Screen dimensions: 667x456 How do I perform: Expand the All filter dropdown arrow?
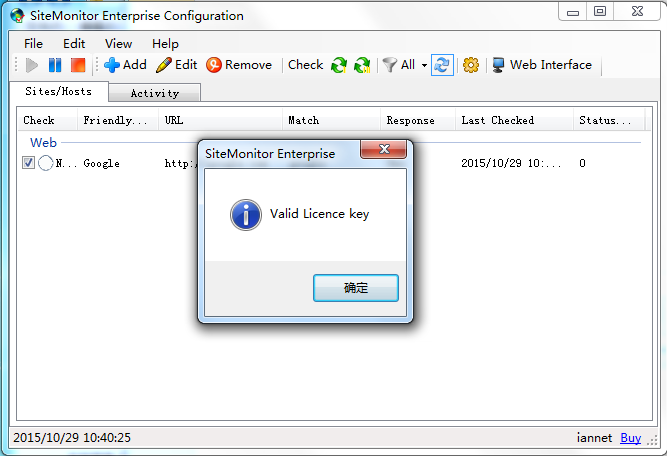[424, 66]
